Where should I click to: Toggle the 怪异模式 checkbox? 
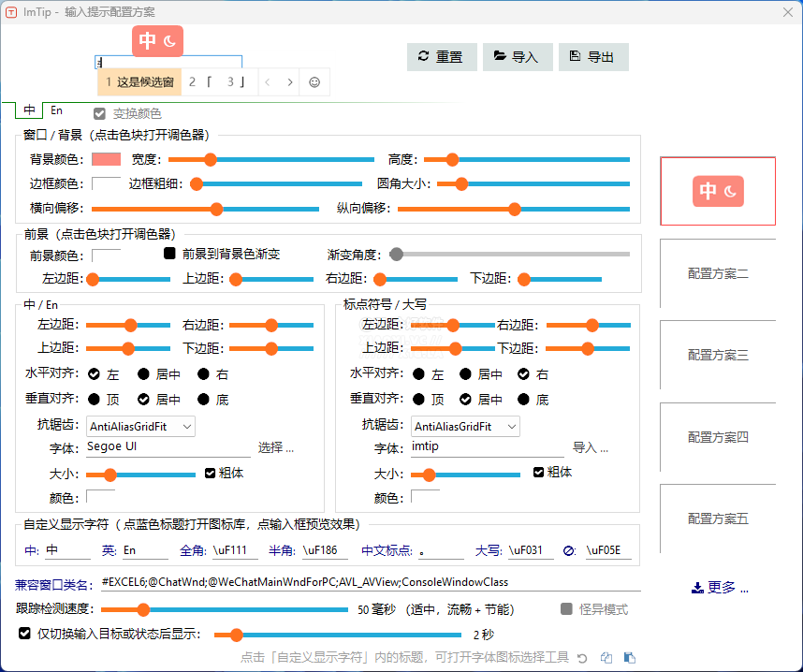tap(566, 609)
